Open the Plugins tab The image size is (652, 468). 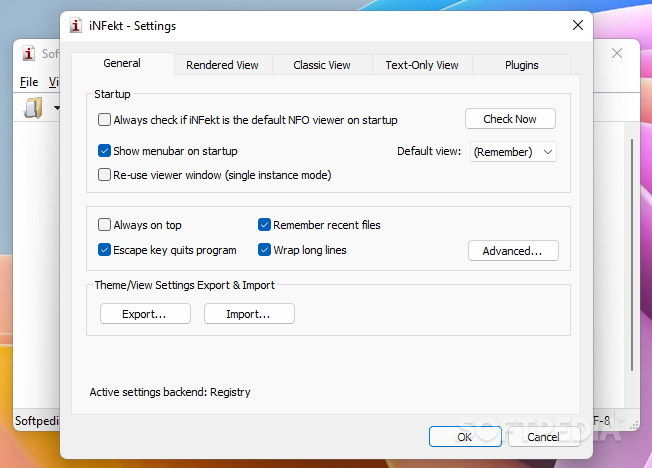(521, 65)
